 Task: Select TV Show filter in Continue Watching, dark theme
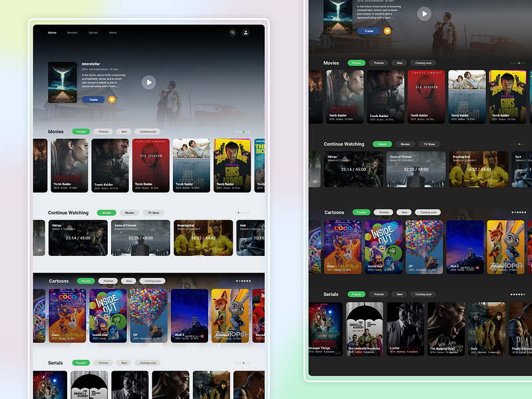point(429,144)
